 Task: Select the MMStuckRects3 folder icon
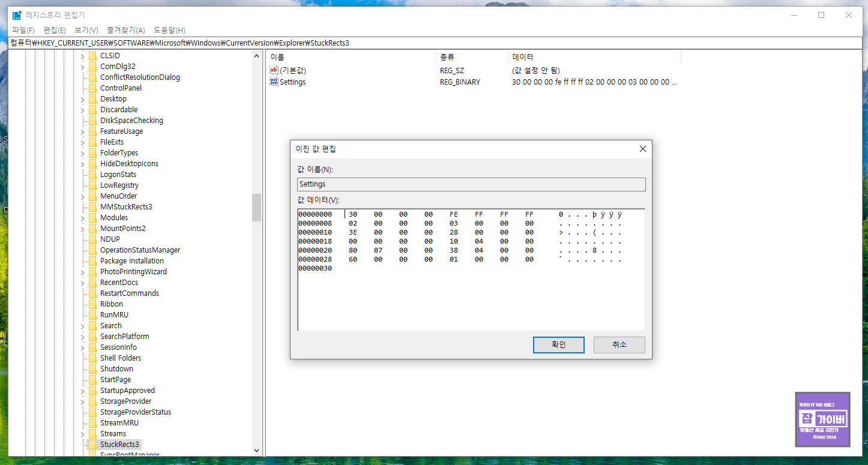92,207
